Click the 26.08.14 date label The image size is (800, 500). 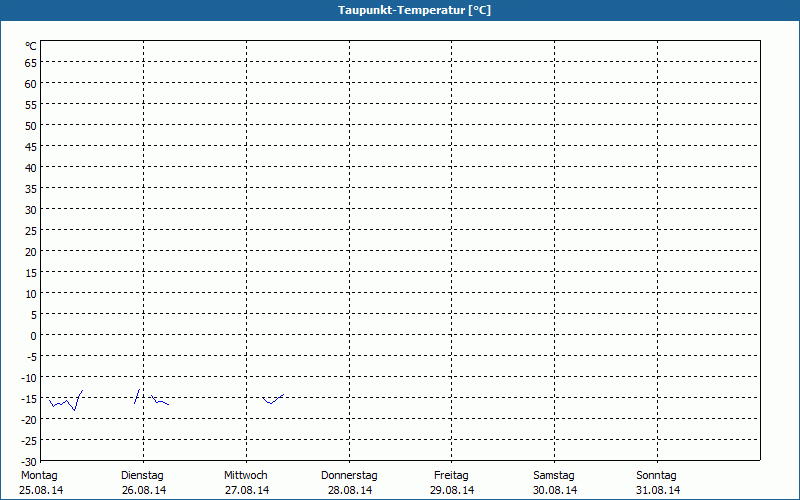144,490
